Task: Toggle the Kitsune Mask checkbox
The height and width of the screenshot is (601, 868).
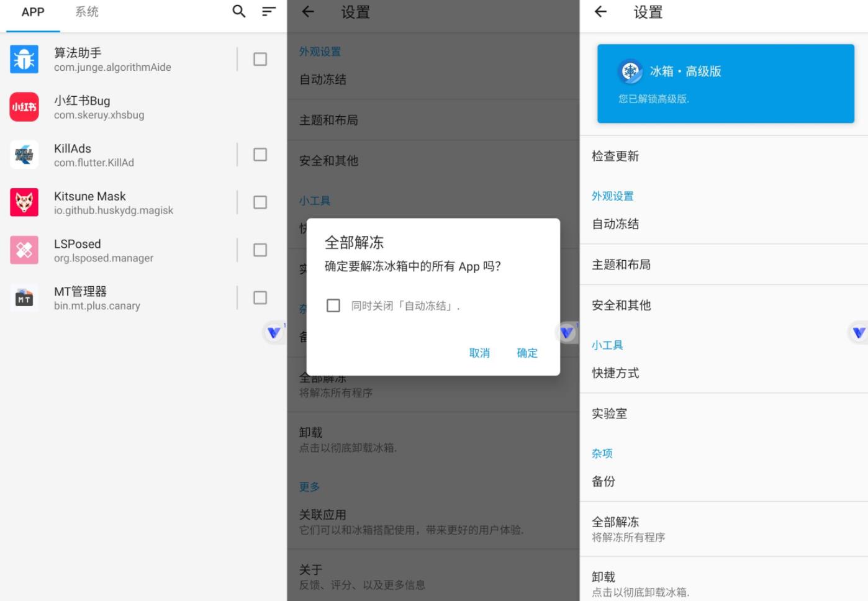Action: pyautogui.click(x=260, y=202)
